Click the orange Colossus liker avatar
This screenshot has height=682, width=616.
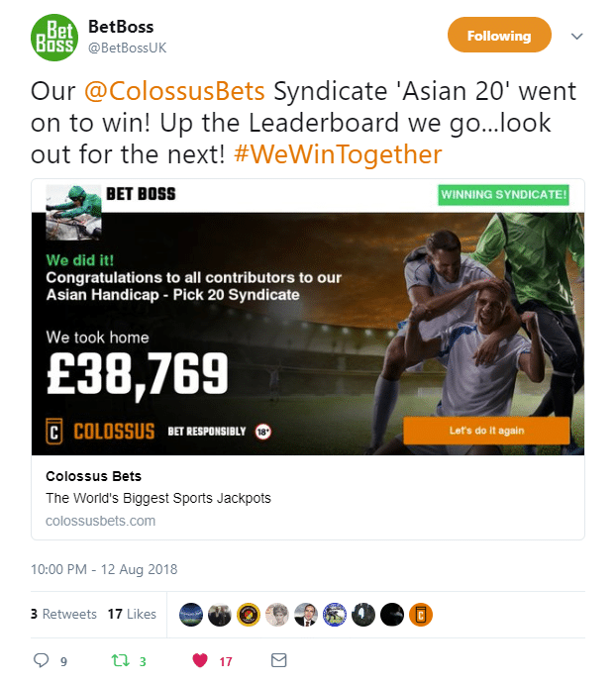[x=420, y=615]
